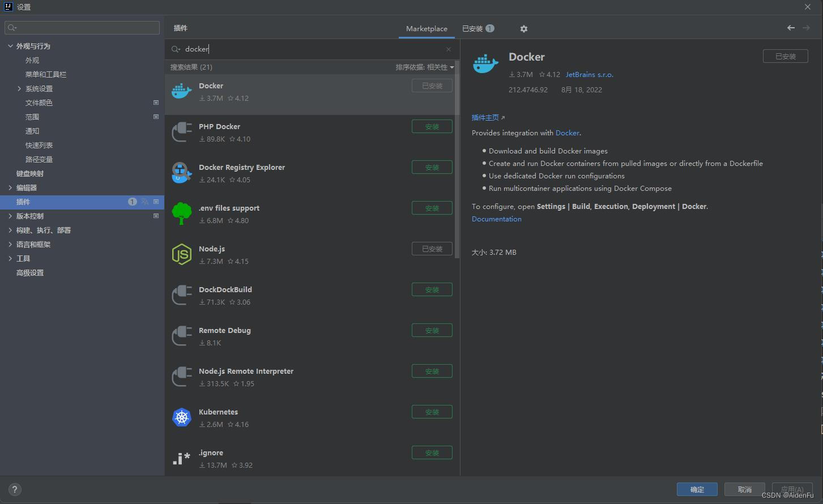This screenshot has height=504, width=823.
Task: Click the DockDockBuild plug icon
Action: tap(181, 295)
